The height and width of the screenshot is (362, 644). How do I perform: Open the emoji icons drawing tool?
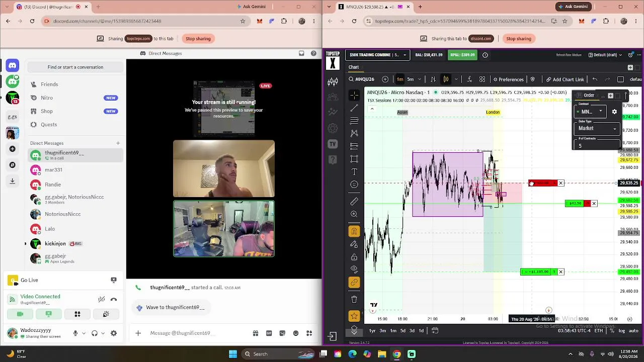tap(354, 185)
